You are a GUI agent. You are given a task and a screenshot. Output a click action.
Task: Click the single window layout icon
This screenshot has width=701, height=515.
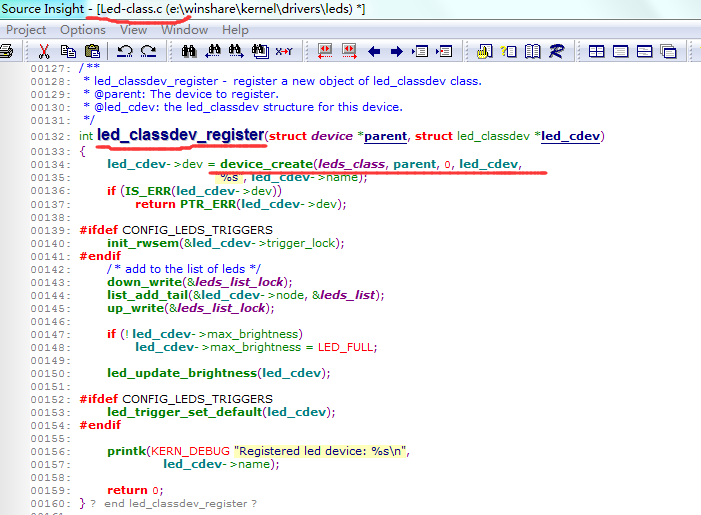(x=621, y=52)
